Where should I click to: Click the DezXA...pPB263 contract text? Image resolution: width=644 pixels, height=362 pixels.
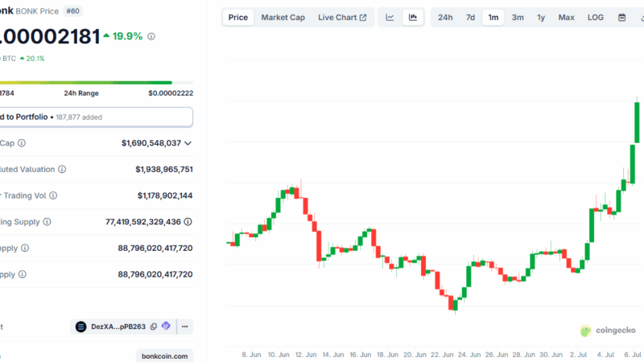118,327
